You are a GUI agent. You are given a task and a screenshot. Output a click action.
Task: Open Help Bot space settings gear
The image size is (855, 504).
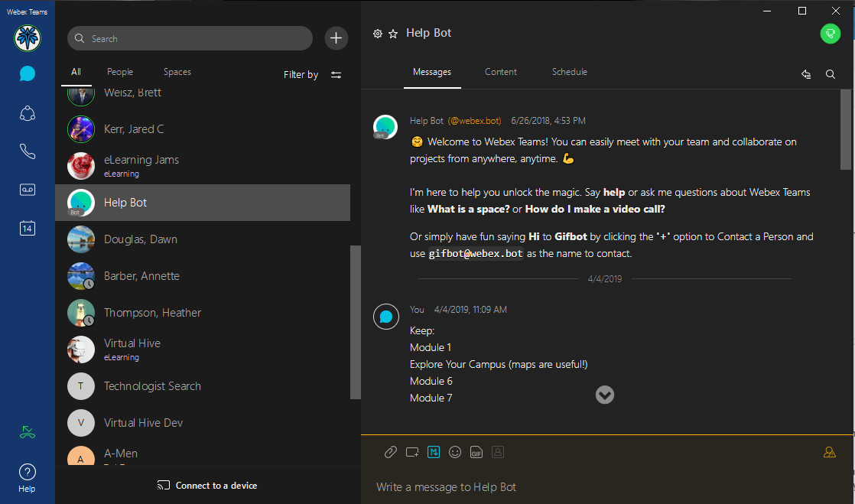pyautogui.click(x=377, y=34)
